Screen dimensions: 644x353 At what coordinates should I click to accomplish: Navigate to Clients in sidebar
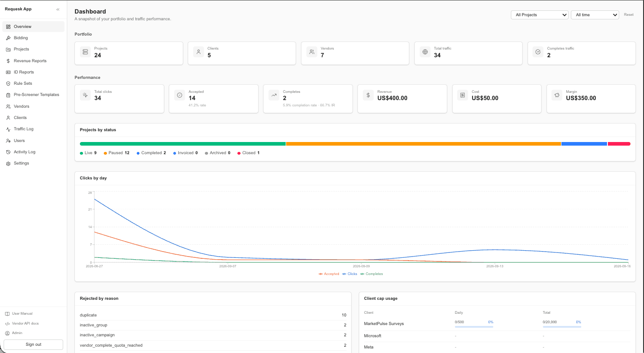point(33,118)
